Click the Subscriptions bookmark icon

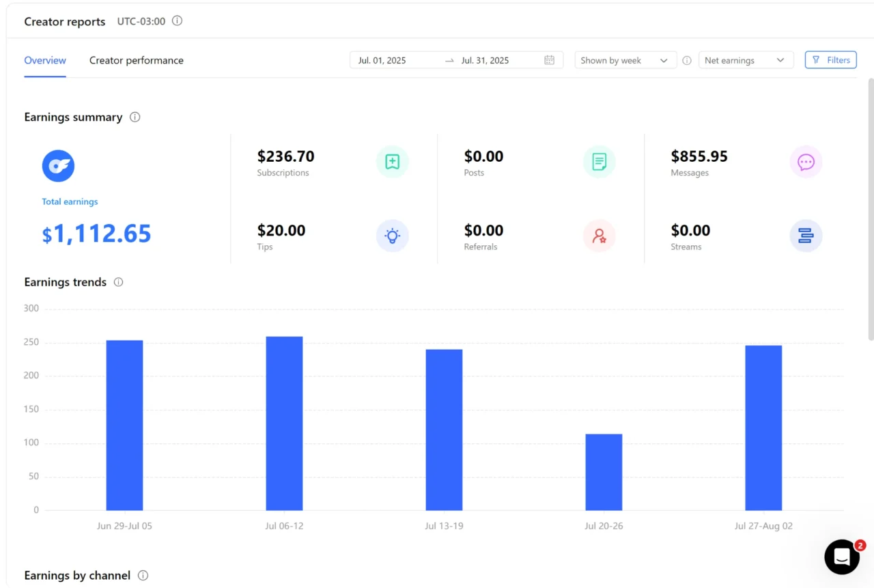pyautogui.click(x=392, y=162)
